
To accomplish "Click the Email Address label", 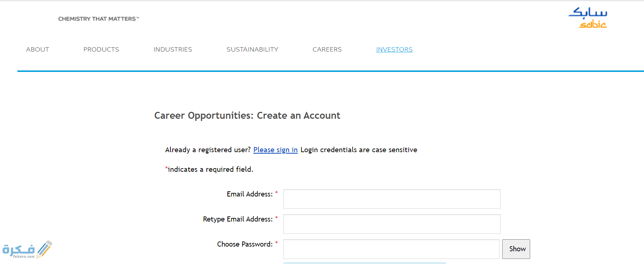I will (x=249, y=194).
